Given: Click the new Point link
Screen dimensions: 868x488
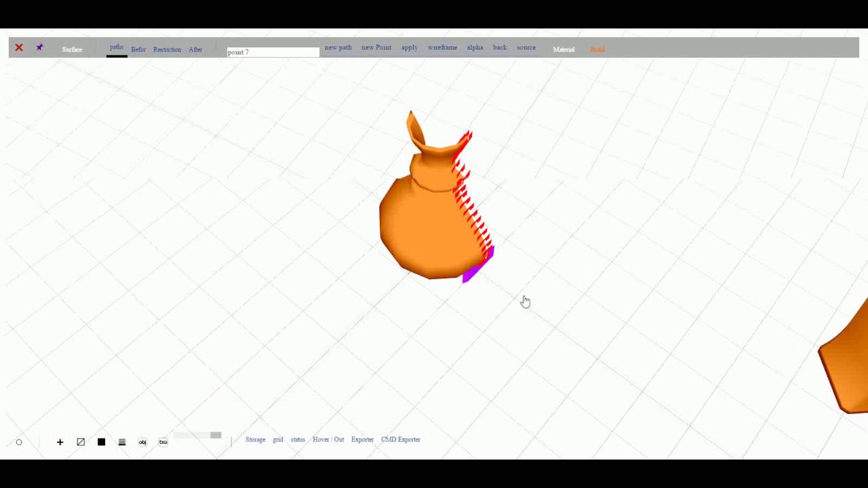Looking at the screenshot, I should coord(376,47).
